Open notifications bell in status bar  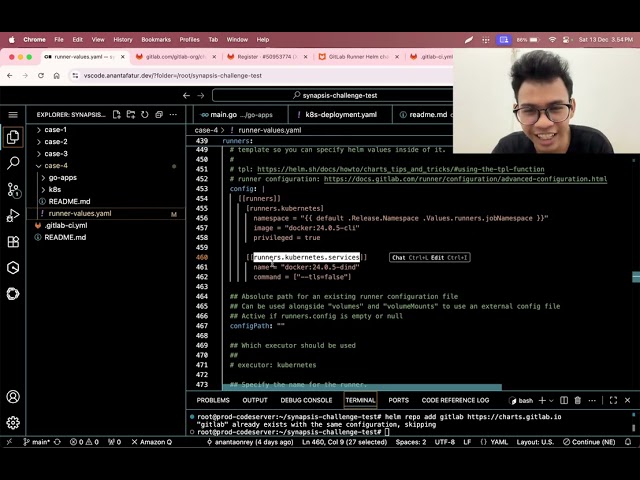tap(628, 442)
